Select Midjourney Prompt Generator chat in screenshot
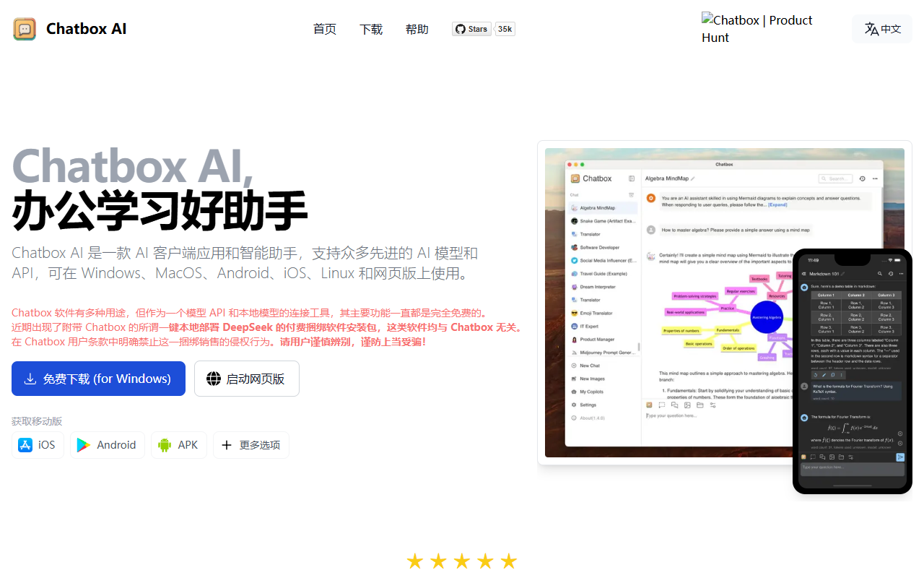This screenshot has width=924, height=578. 603,353
